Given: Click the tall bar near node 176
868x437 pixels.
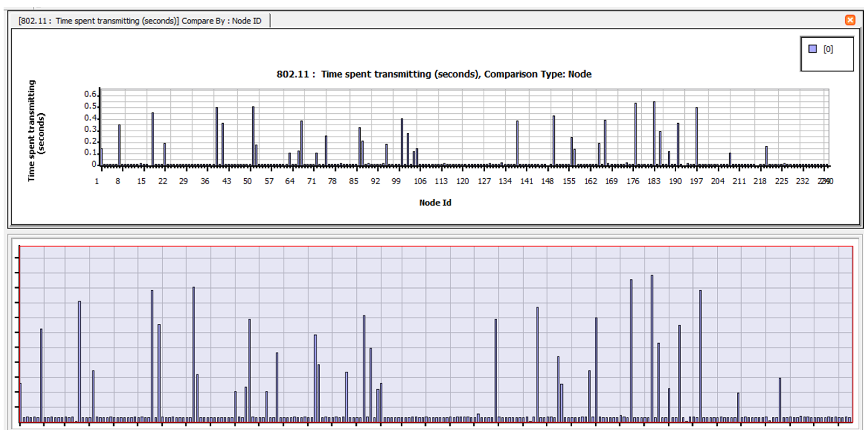Looking at the screenshot, I should tap(636, 134).
